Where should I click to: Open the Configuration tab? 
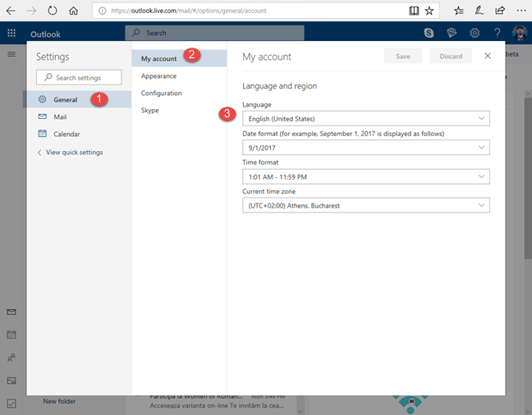click(179, 93)
